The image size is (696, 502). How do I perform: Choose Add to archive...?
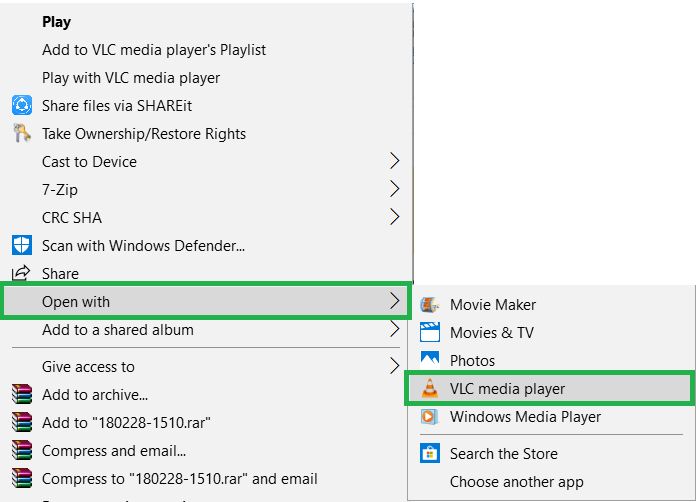pos(95,395)
